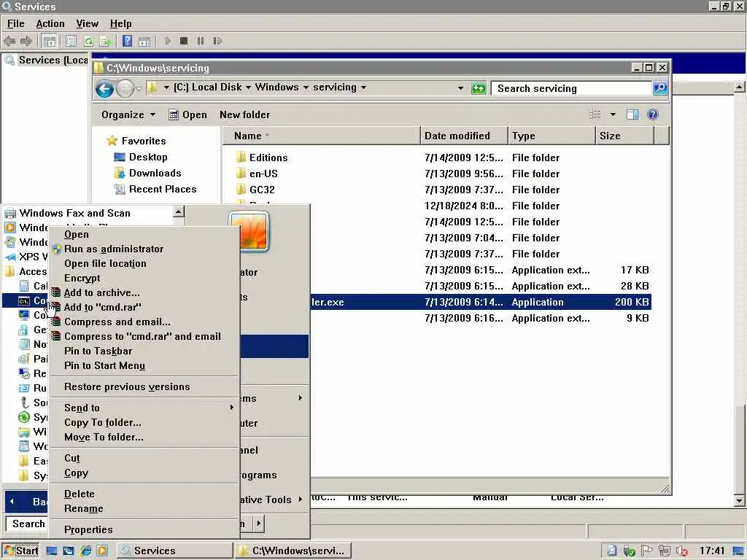Viewport: 747px width, 560px height.
Task: Expand the arrow after (C:) Local Disk
Action: 248,87
